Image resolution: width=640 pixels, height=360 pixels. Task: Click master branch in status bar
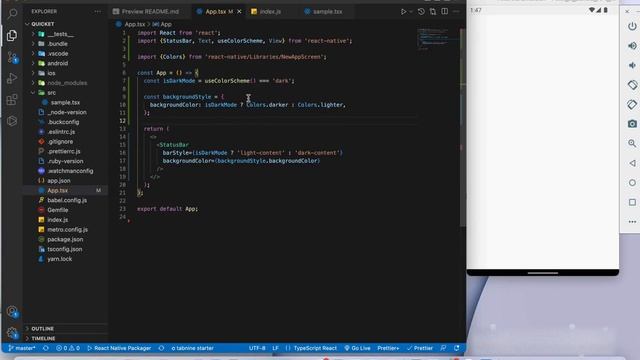tap(22, 348)
